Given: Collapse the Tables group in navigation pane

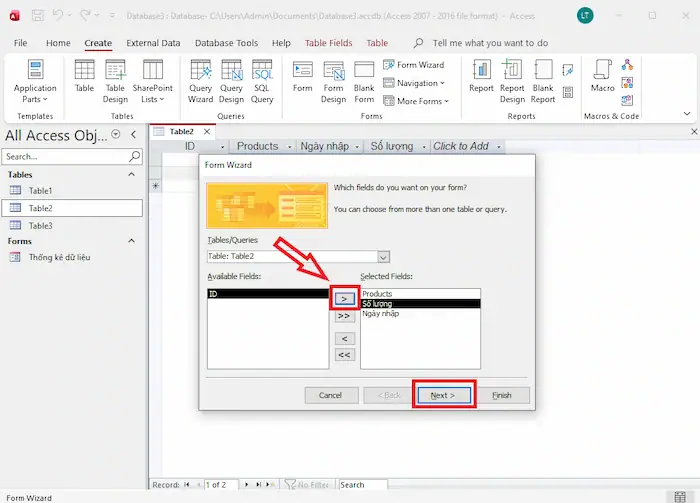Looking at the screenshot, I should click(131, 175).
